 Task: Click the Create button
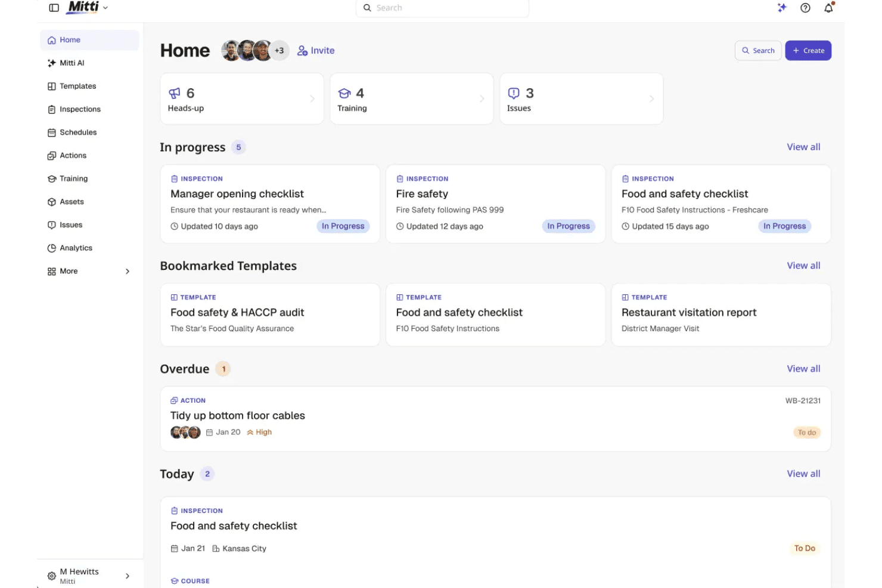[x=808, y=51]
